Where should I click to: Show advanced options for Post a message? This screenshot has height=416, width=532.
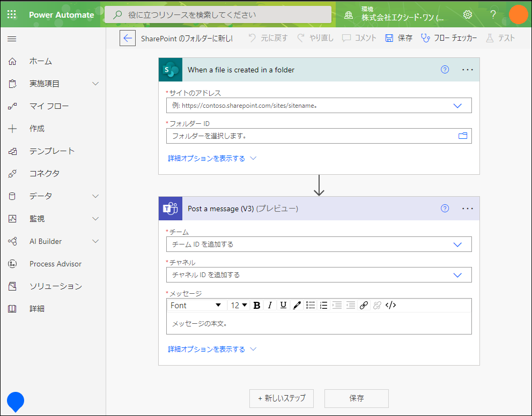pos(212,349)
